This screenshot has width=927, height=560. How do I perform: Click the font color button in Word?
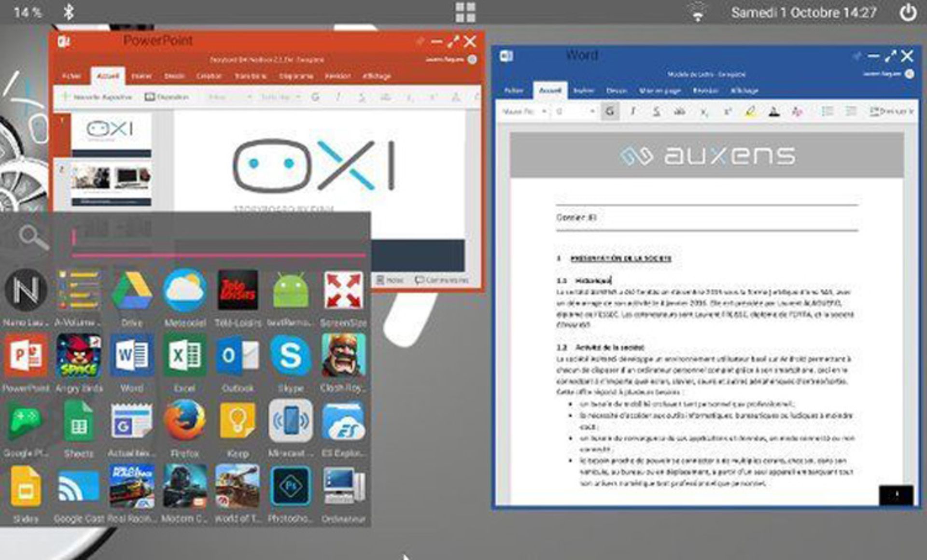[x=774, y=112]
